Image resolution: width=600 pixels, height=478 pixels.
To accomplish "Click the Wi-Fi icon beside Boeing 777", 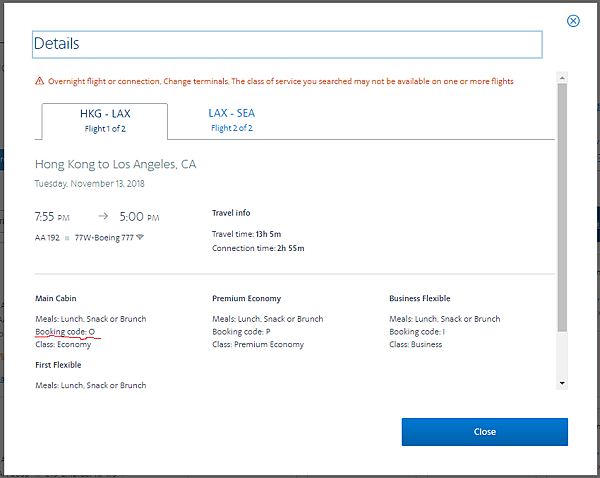I will tap(140, 237).
